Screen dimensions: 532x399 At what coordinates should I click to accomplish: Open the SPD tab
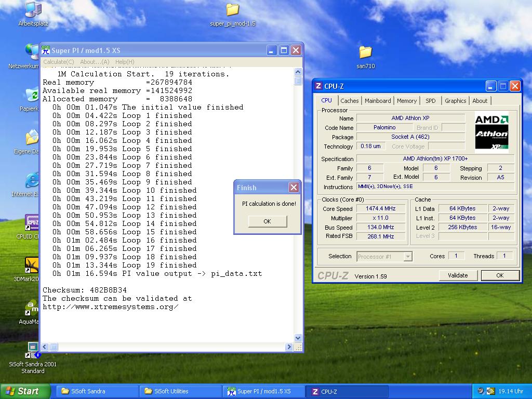point(430,101)
